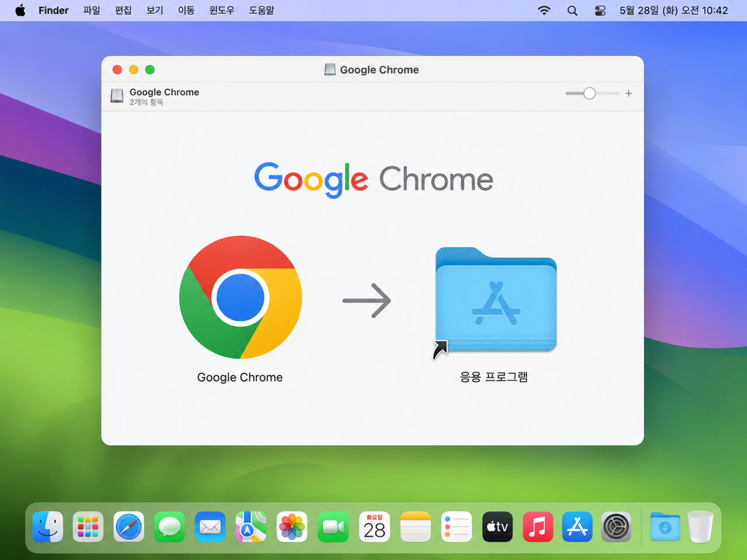The height and width of the screenshot is (560, 747).
Task: Click the "Google Chrome" app name label
Action: [240, 377]
